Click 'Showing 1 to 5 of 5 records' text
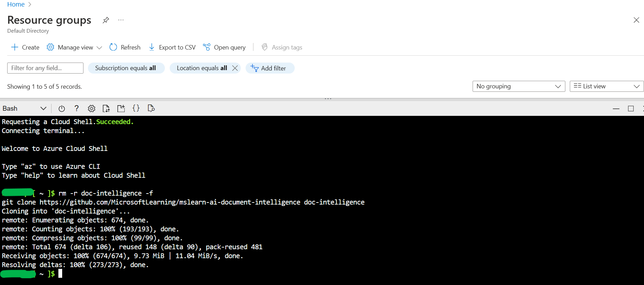 pyautogui.click(x=44, y=87)
